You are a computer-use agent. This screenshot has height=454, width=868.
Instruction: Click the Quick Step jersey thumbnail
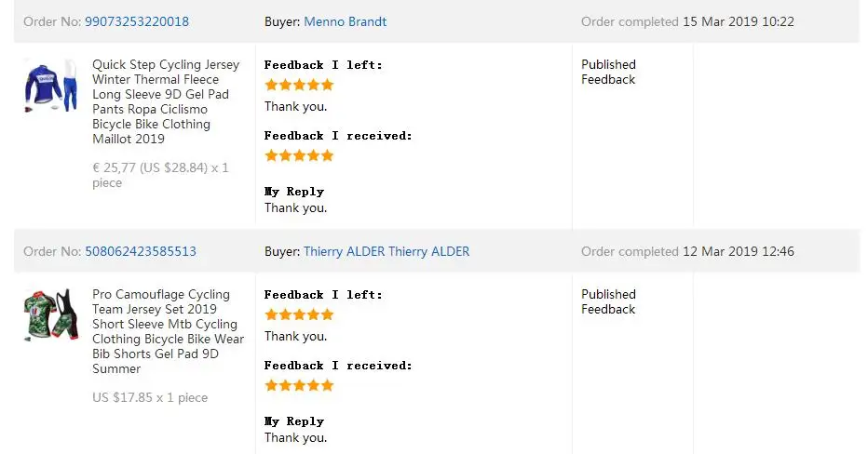point(51,86)
